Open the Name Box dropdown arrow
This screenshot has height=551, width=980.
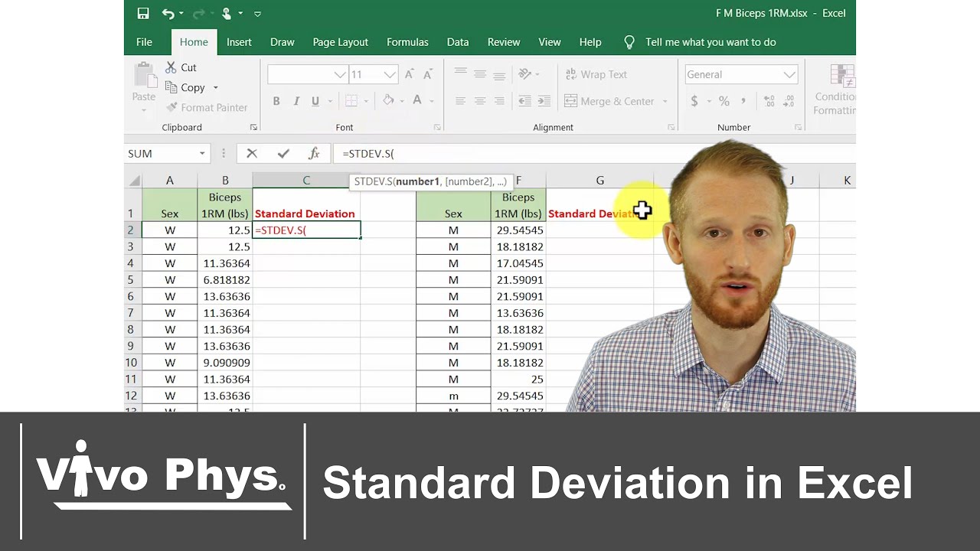202,154
